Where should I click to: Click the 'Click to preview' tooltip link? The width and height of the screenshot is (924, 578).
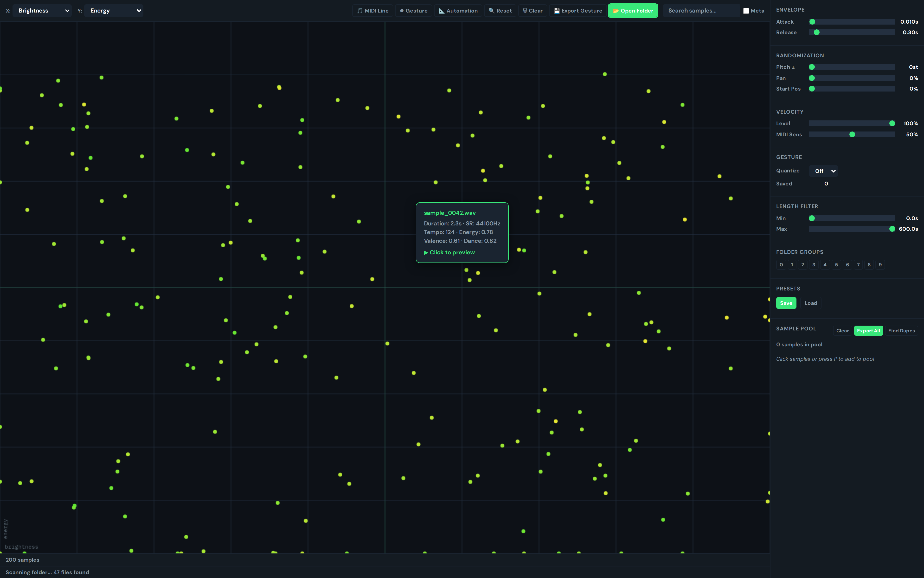pos(449,252)
